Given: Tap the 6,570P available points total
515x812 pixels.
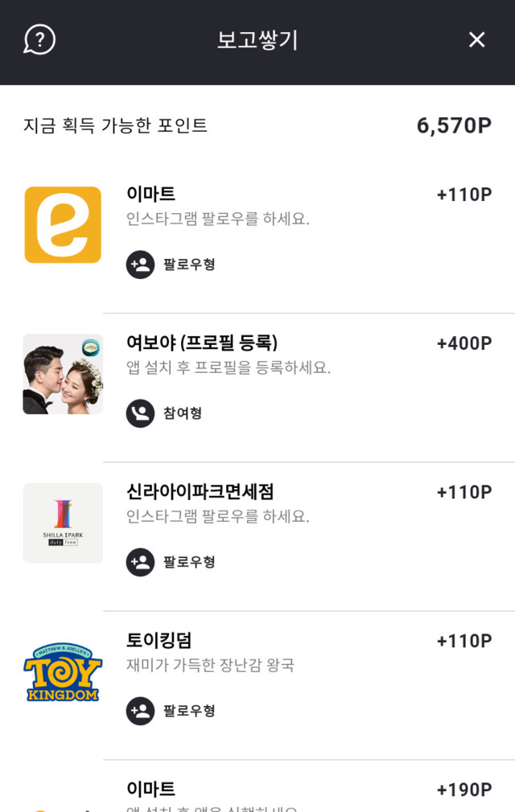Looking at the screenshot, I should click(454, 125).
